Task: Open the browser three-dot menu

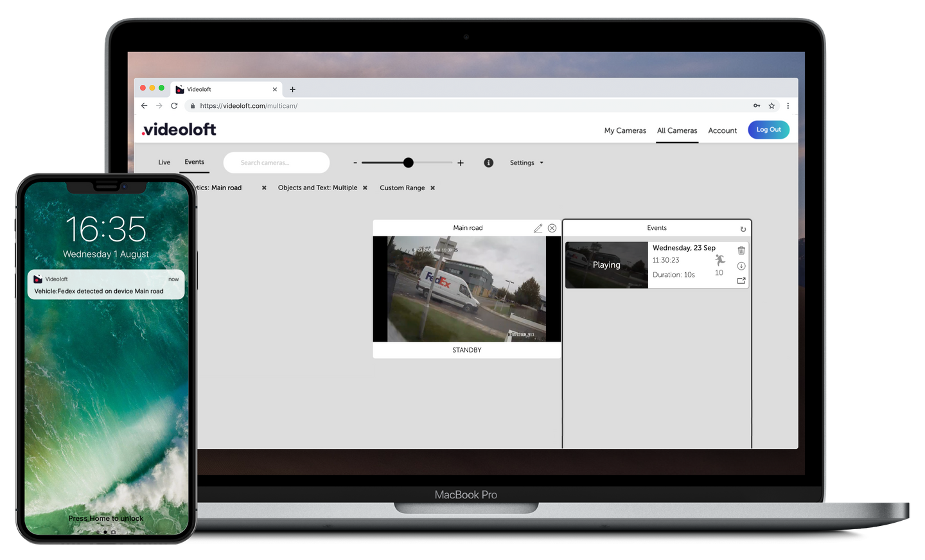Action: (788, 106)
